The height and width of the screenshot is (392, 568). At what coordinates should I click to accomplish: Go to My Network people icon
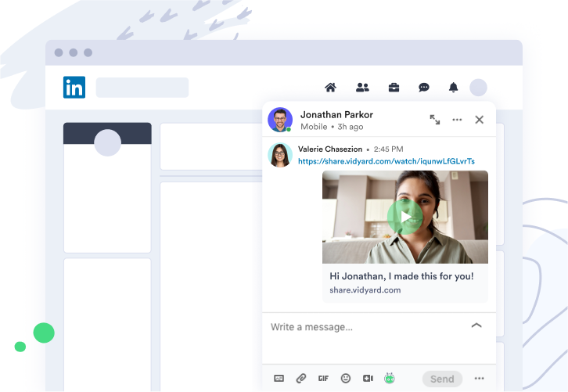[362, 88]
